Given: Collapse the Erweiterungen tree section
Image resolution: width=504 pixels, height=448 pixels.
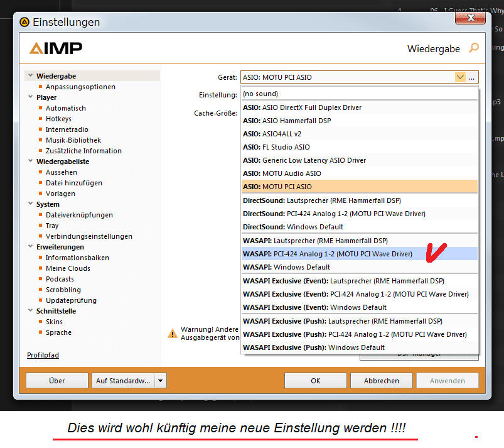Looking at the screenshot, I should 31,246.
